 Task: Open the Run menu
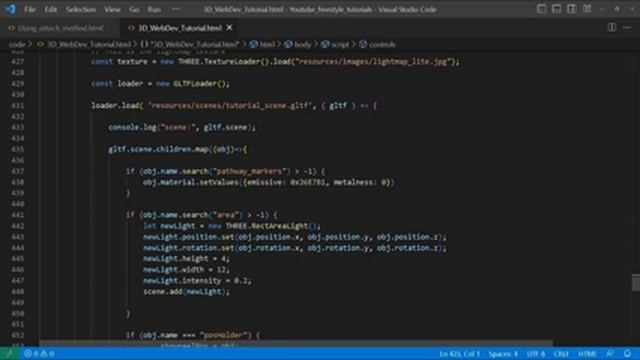pos(154,9)
